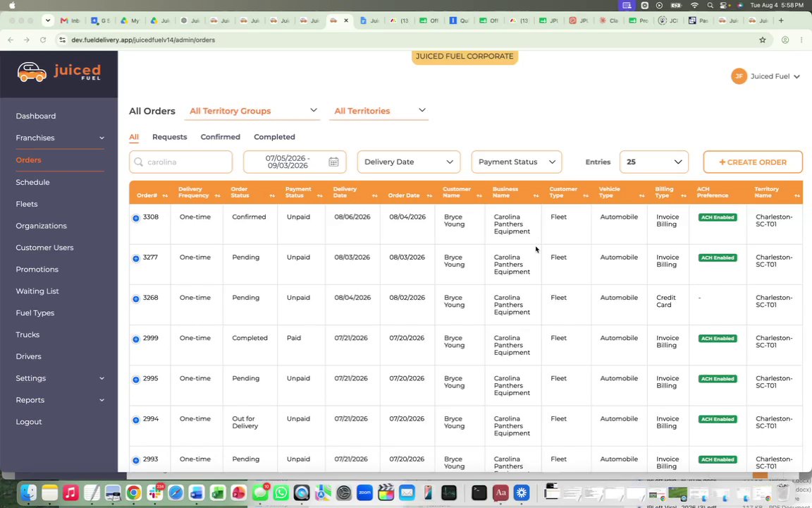Image resolution: width=812 pixels, height=508 pixels.
Task: Click the Create Order button
Action: click(x=753, y=162)
